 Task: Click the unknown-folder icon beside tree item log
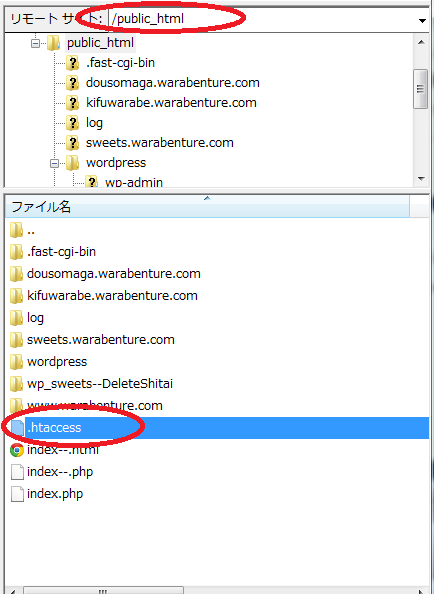(x=72, y=123)
